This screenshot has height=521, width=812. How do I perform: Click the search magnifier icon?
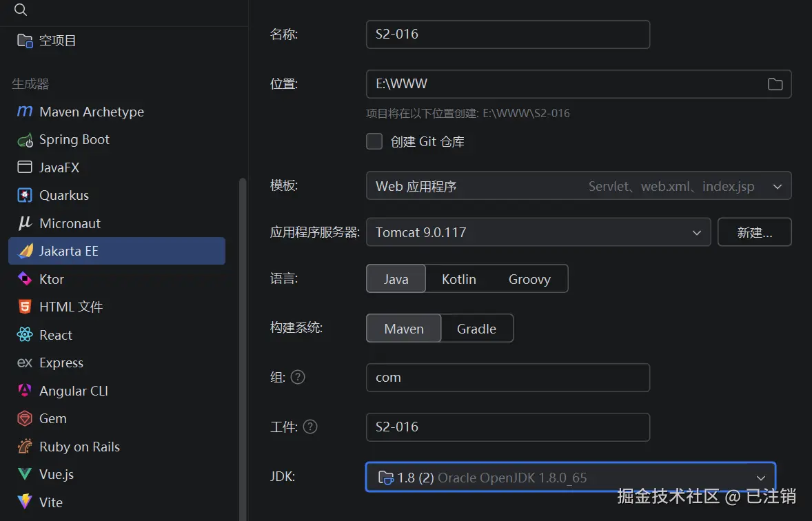20,10
